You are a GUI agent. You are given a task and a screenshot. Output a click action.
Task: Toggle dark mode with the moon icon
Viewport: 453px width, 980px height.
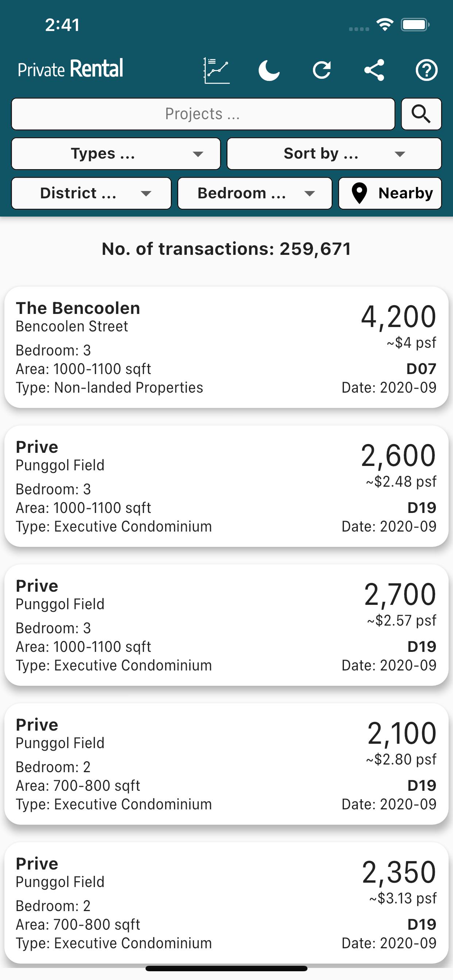pyautogui.click(x=269, y=70)
